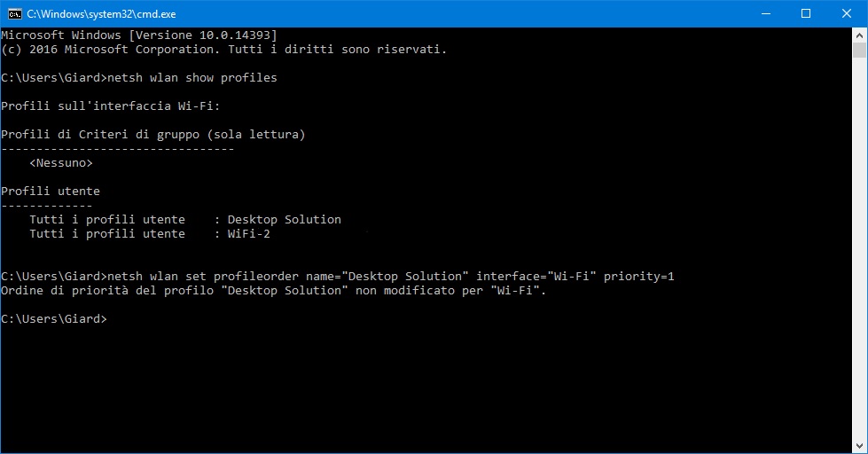Click the Microsoft Corporation copyright line
This screenshot has width=868, height=454.
coord(223,50)
